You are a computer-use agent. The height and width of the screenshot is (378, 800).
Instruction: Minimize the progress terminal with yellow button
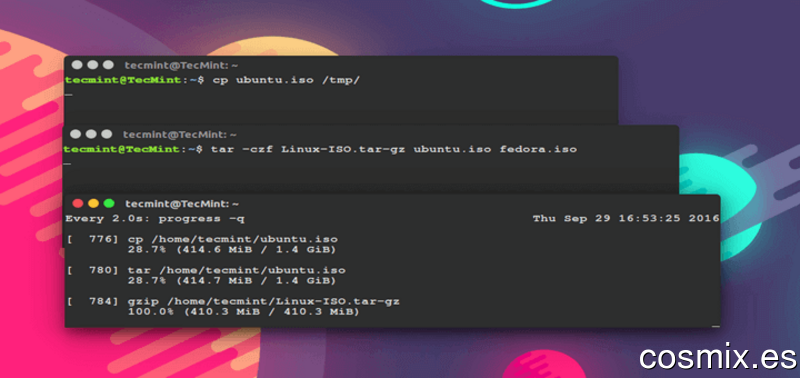pos(93,204)
